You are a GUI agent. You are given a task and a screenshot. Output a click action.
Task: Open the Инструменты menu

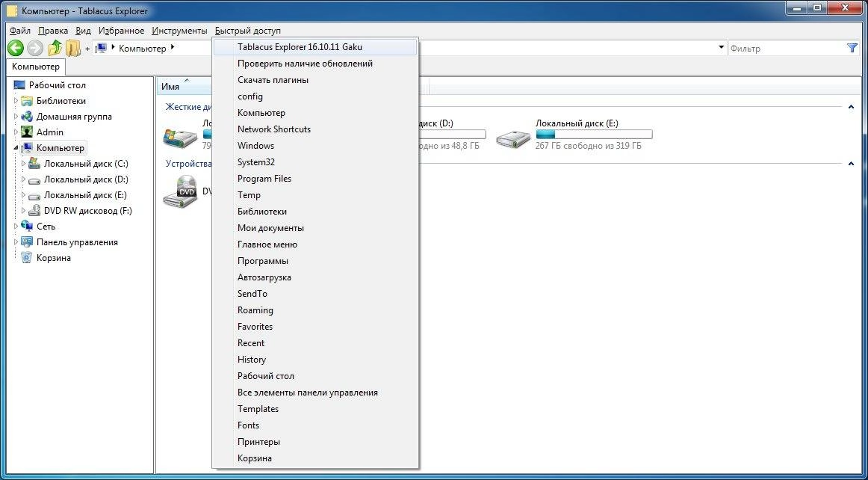179,31
